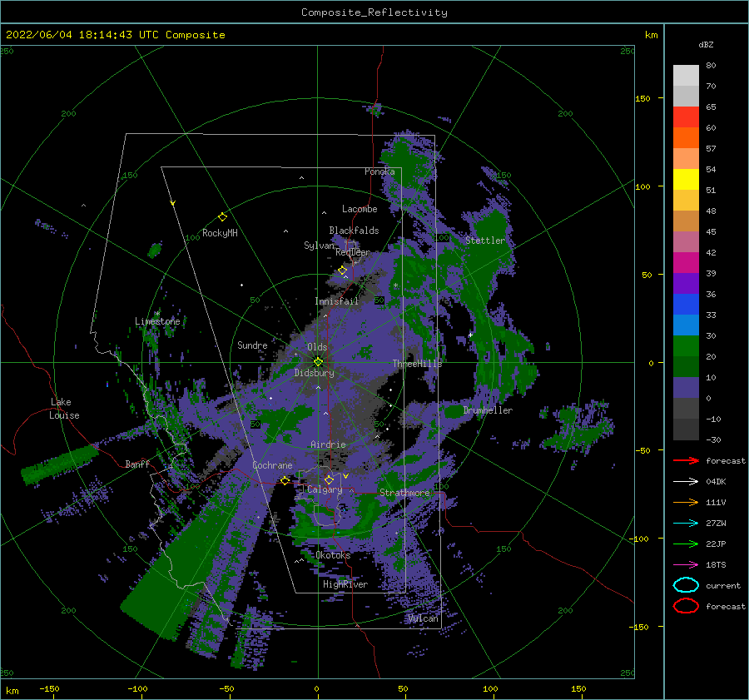Click the Stettler city label
This screenshot has width=749, height=700.
pos(485,241)
